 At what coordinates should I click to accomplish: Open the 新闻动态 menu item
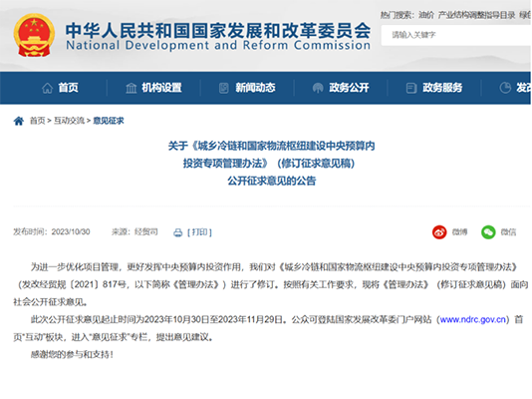[255, 88]
